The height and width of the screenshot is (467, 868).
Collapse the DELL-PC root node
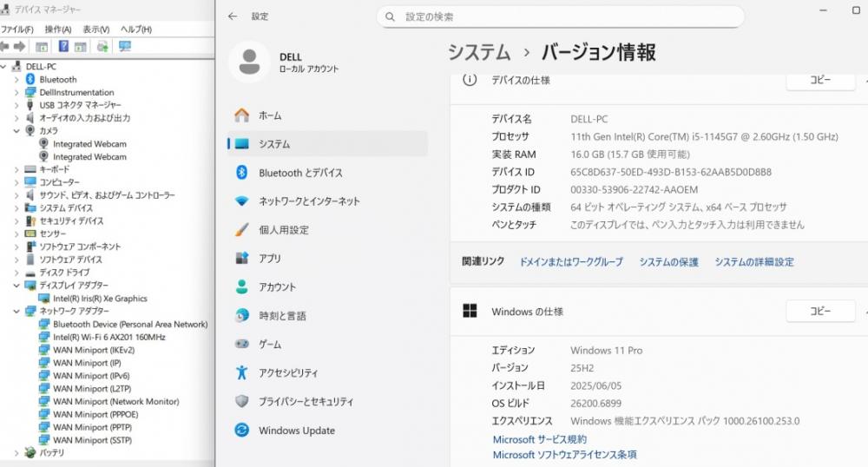click(x=3, y=66)
